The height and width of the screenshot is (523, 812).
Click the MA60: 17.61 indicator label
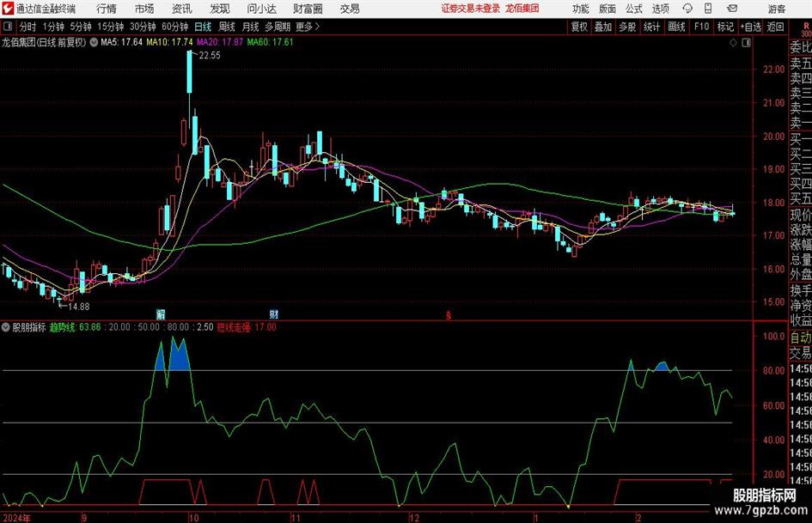click(271, 42)
